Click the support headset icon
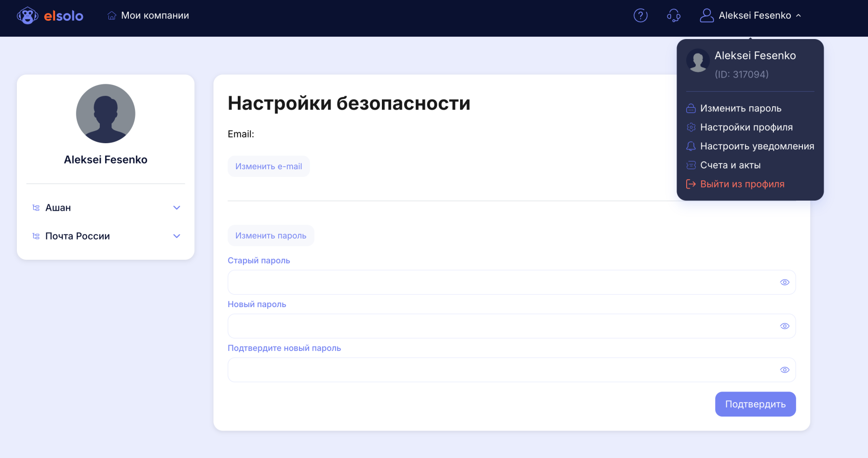The image size is (868, 458). pyautogui.click(x=674, y=15)
